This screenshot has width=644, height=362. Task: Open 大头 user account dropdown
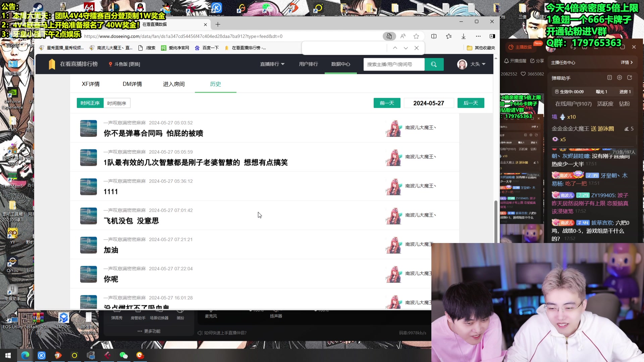[x=472, y=64]
